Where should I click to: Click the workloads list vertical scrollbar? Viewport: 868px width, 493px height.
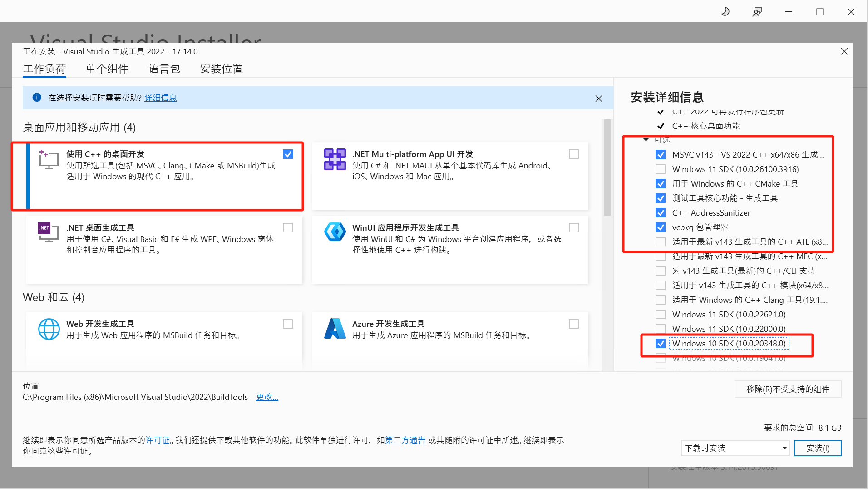tap(607, 168)
